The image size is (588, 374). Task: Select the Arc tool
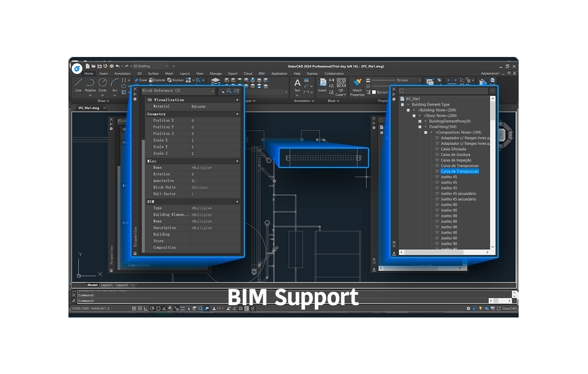pos(115,85)
